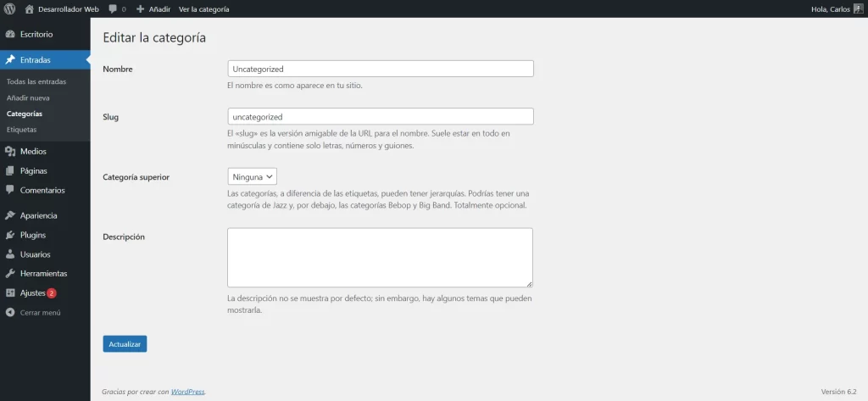Click the Medios media icon
Screen dimensions: 868x401
click(x=10, y=151)
